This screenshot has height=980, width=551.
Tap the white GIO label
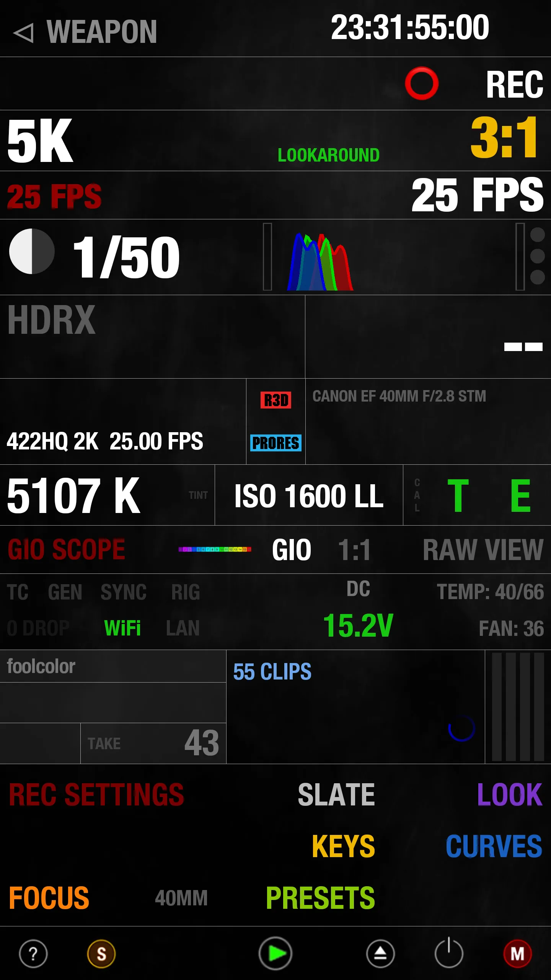(x=292, y=550)
